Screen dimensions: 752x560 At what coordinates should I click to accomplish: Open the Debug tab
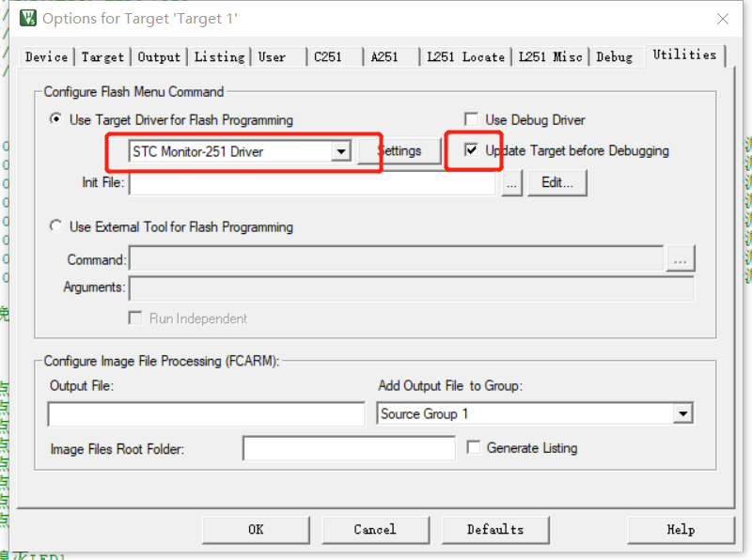[x=616, y=57]
